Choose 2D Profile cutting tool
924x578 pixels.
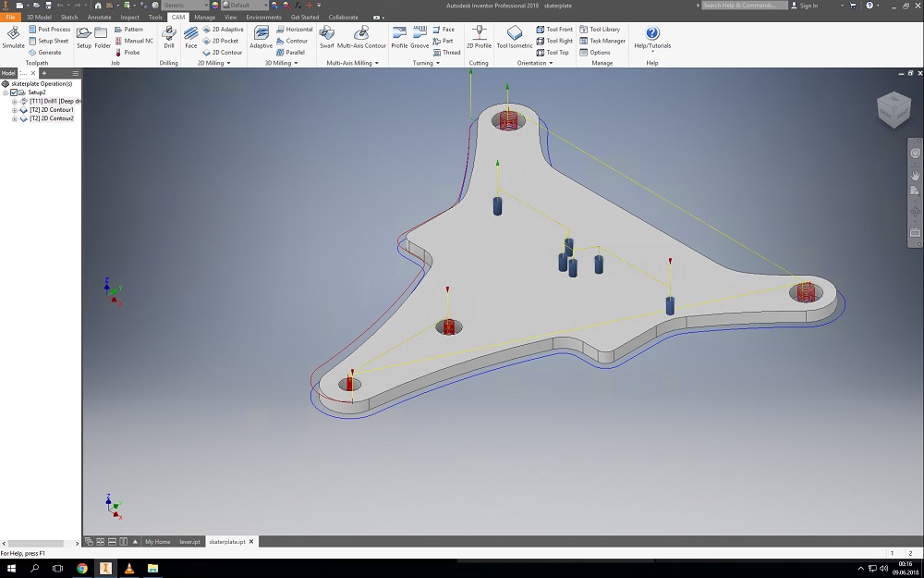coord(479,38)
